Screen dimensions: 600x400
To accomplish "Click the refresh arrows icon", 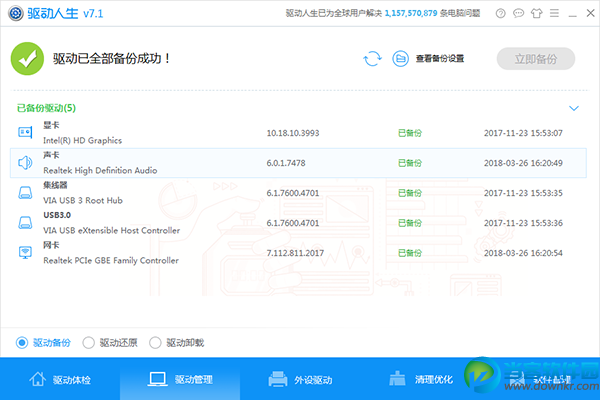I will 372,59.
